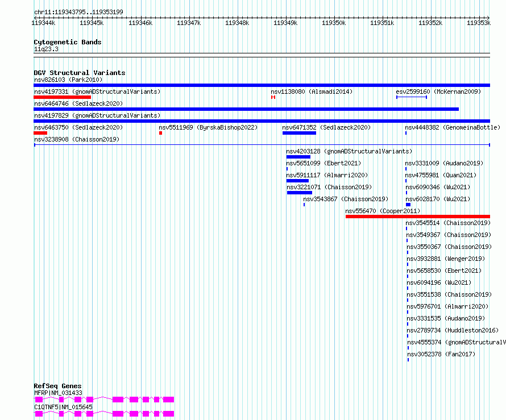
Task: Select nsv3550367 (Chaisson2019) label
Action: [x=449, y=247]
